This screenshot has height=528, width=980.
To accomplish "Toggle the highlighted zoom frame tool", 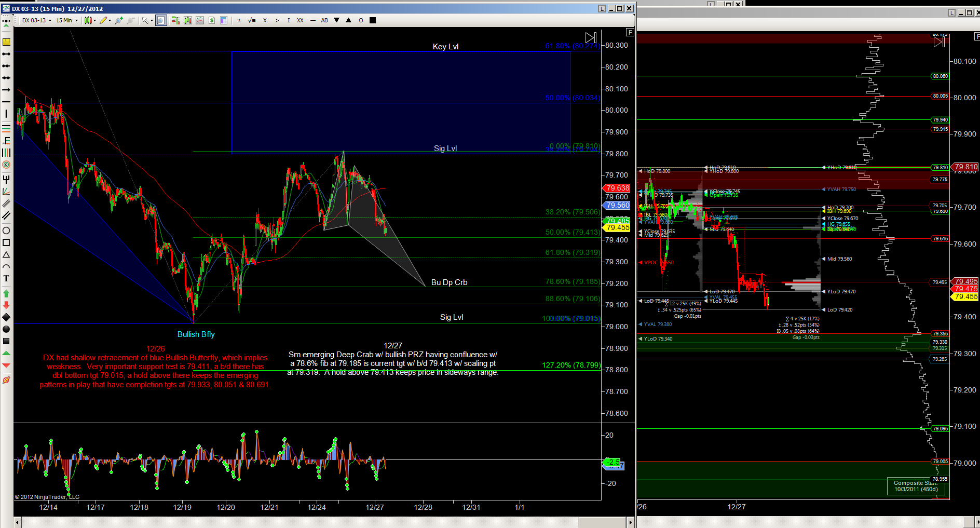I will click(x=161, y=20).
